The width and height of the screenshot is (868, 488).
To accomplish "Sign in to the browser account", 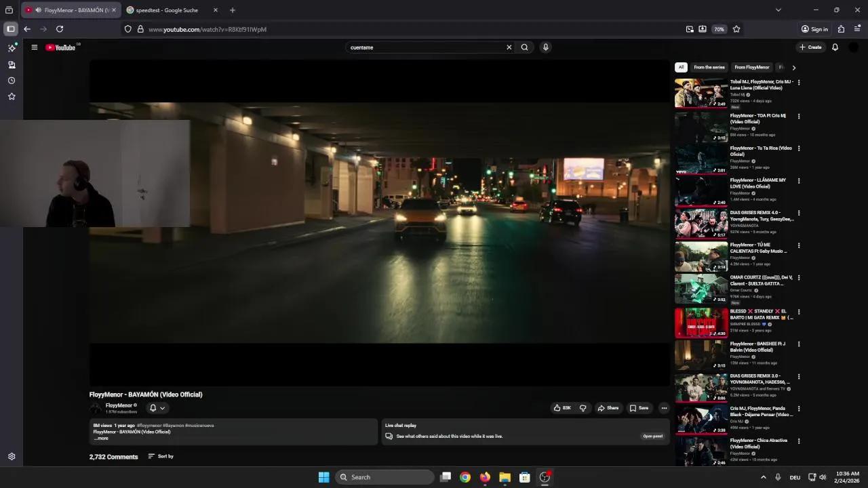I will (814, 29).
